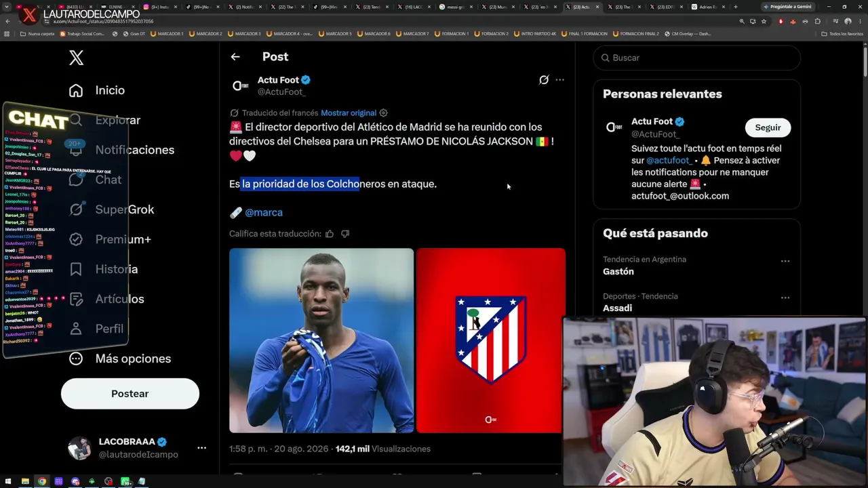Click the post timestamp '1:58 p. m. · 20 ago. 2026'

click(279, 449)
